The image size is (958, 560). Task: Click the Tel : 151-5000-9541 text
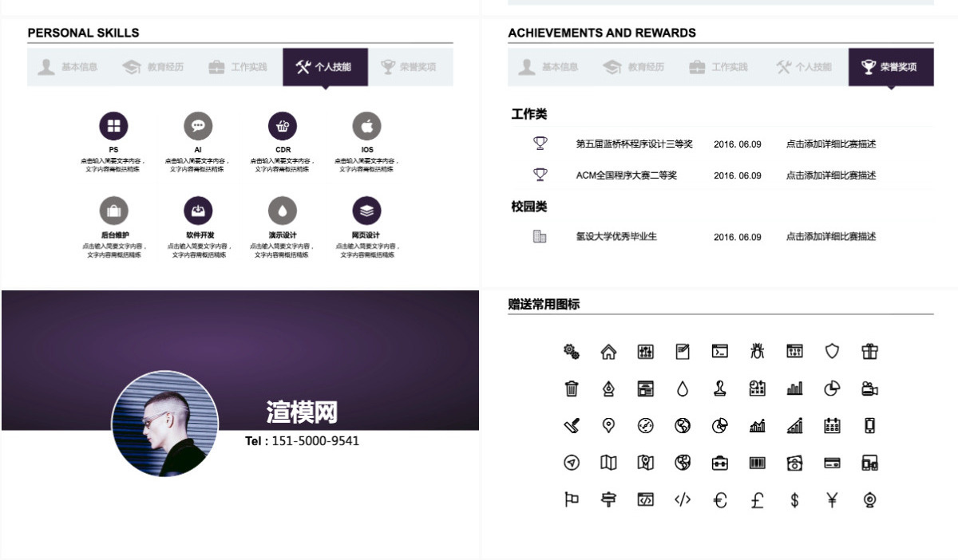[x=302, y=441]
